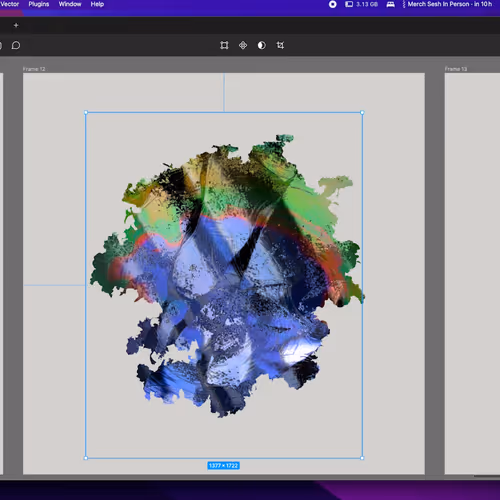Open the Vector menu
This screenshot has height=500, width=500.
coord(10,4)
